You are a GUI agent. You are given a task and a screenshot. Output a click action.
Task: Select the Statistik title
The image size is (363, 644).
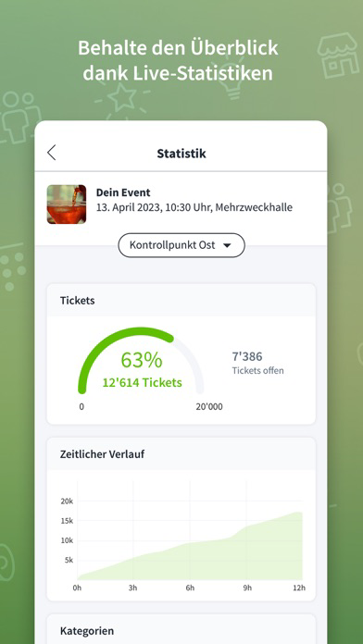[x=181, y=154]
